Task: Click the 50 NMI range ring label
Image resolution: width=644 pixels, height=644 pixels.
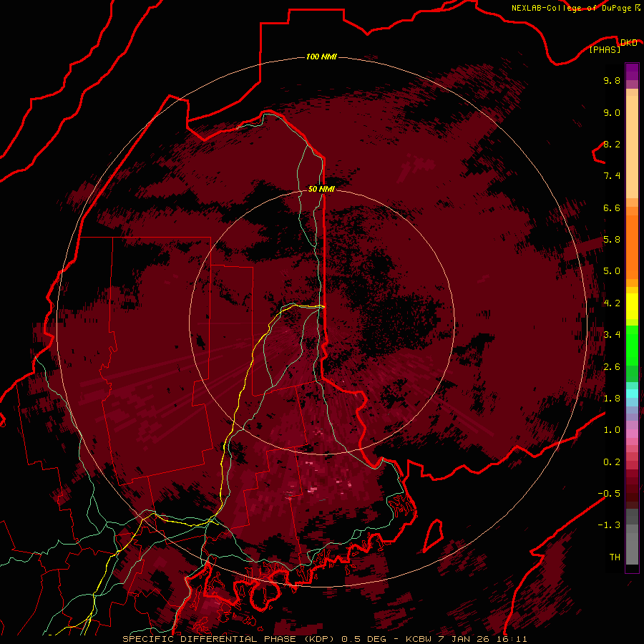Action: (x=321, y=189)
